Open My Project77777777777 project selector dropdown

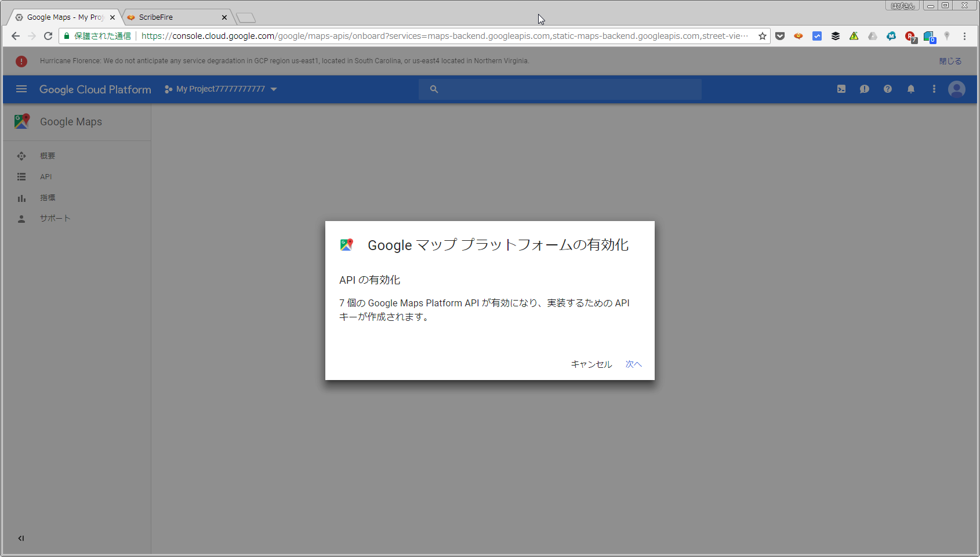[220, 89]
